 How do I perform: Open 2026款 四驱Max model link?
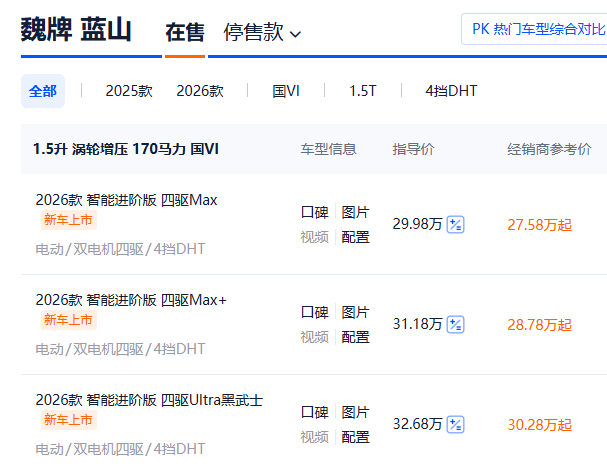tap(126, 200)
